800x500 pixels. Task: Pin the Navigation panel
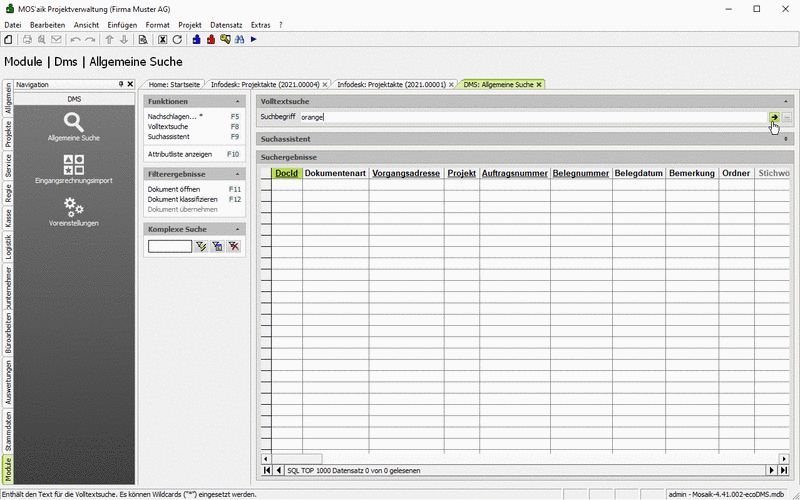(121, 84)
